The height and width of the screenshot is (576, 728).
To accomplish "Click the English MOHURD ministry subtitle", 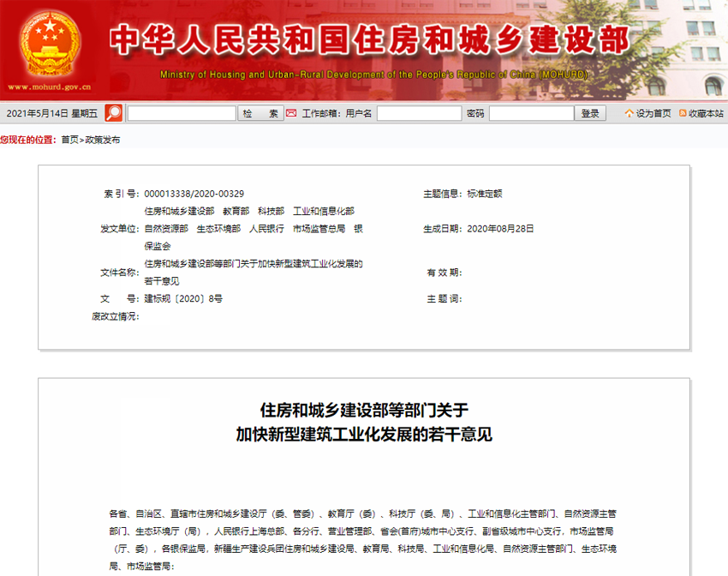I will [373, 75].
